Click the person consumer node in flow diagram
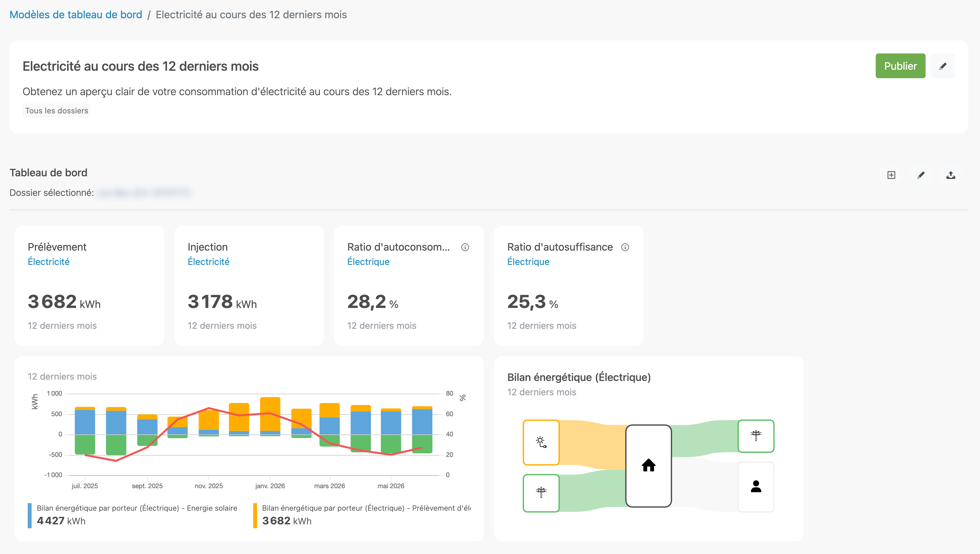The width and height of the screenshot is (980, 554). click(x=756, y=487)
